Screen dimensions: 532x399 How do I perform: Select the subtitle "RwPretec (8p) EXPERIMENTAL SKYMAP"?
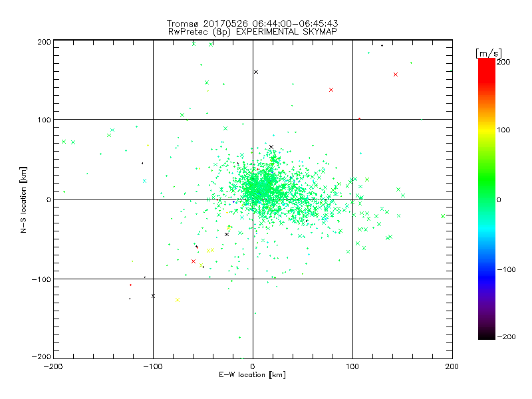[x=253, y=31]
